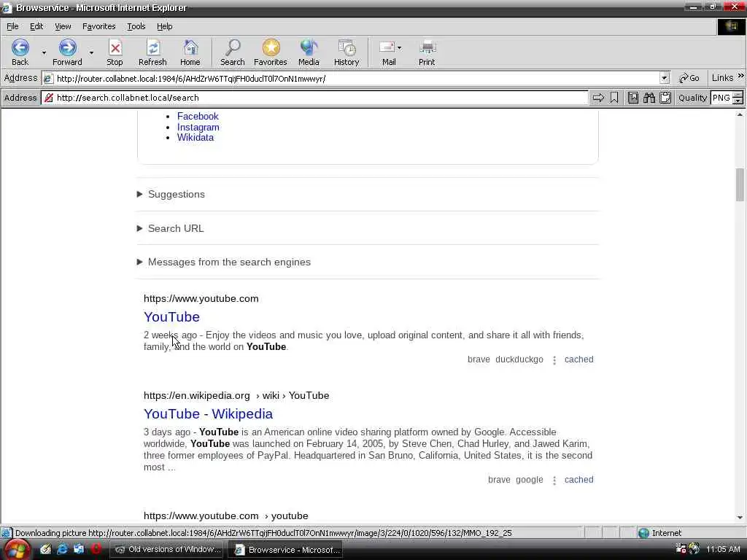Stop page loading with the Stop icon

[115, 52]
